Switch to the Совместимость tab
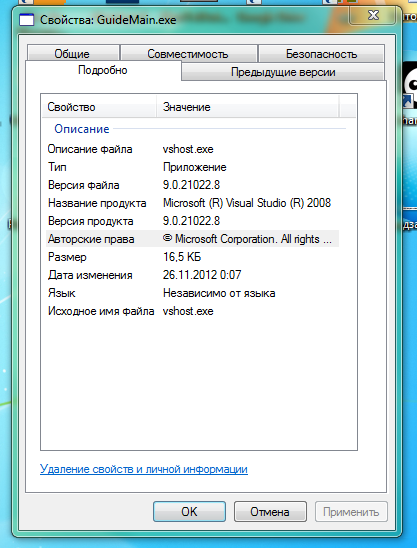The height and width of the screenshot is (548, 417). pos(188,53)
